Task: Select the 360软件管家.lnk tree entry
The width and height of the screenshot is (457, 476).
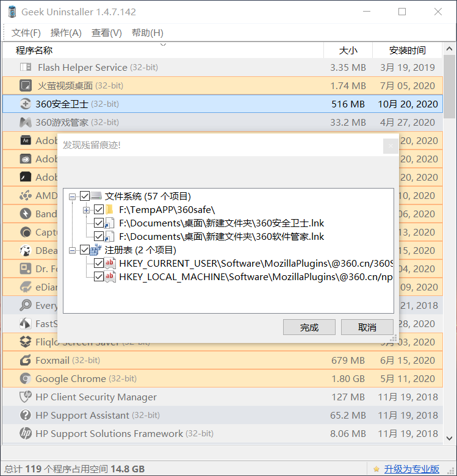Action: pyautogui.click(x=221, y=236)
